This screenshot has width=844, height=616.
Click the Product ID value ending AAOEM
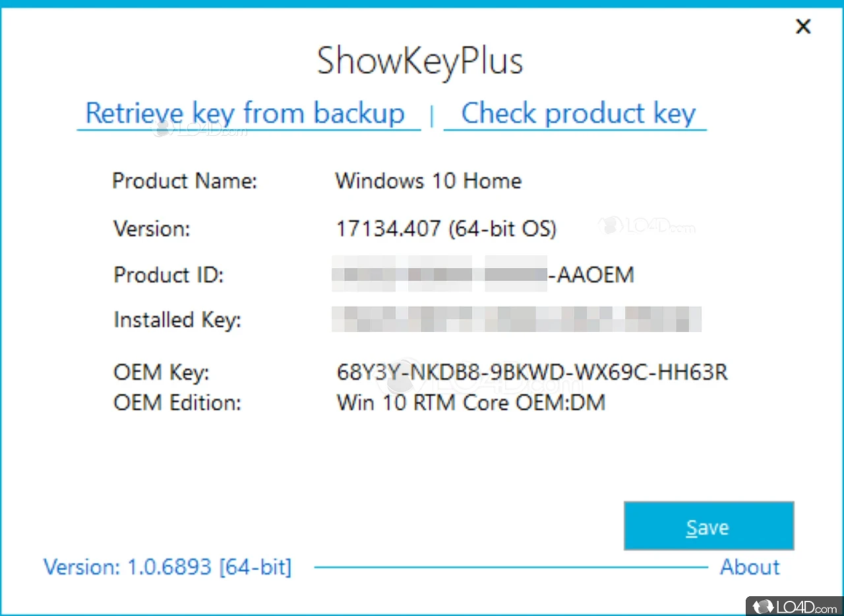[483, 274]
